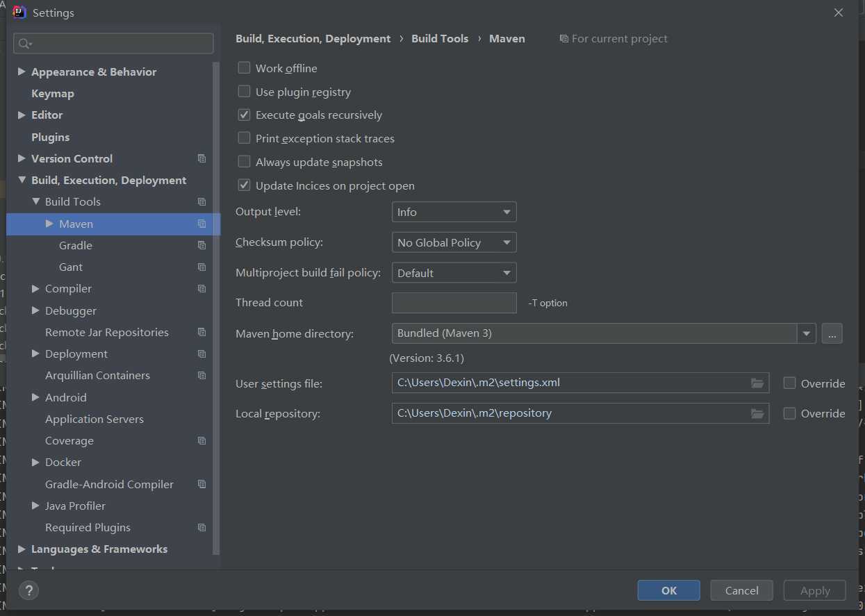Click the project-scope icon beside Remote Jar Repositories
Screen dimensions: 865x616
201,333
